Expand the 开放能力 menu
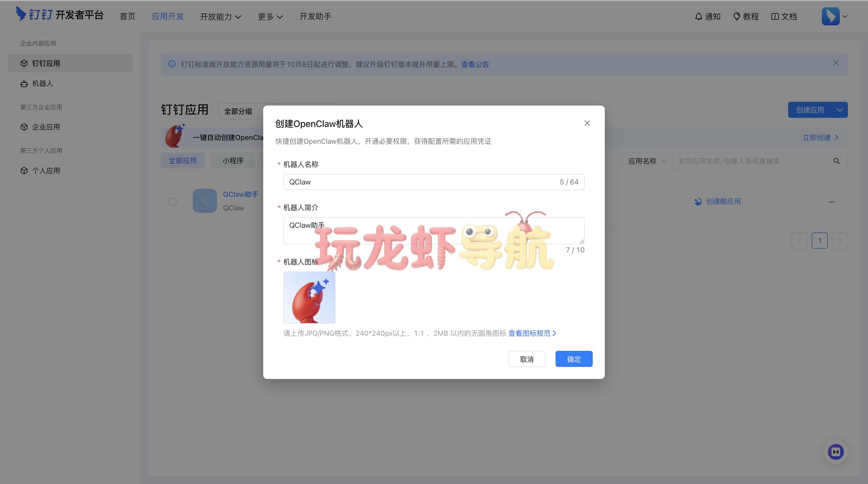 pyautogui.click(x=220, y=17)
